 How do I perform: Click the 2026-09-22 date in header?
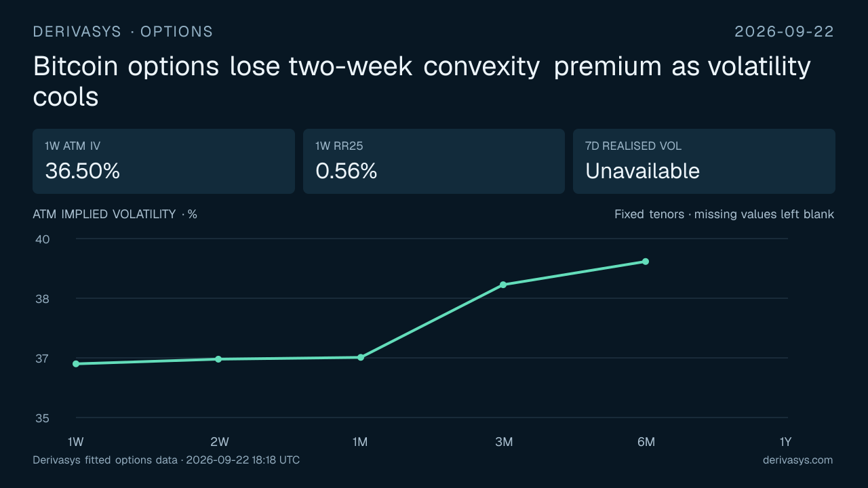[x=785, y=32]
